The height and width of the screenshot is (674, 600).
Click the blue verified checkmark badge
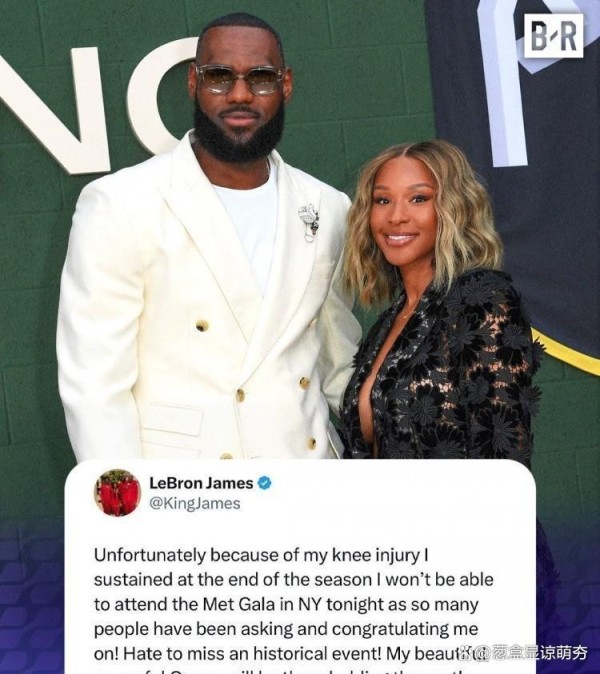[264, 483]
